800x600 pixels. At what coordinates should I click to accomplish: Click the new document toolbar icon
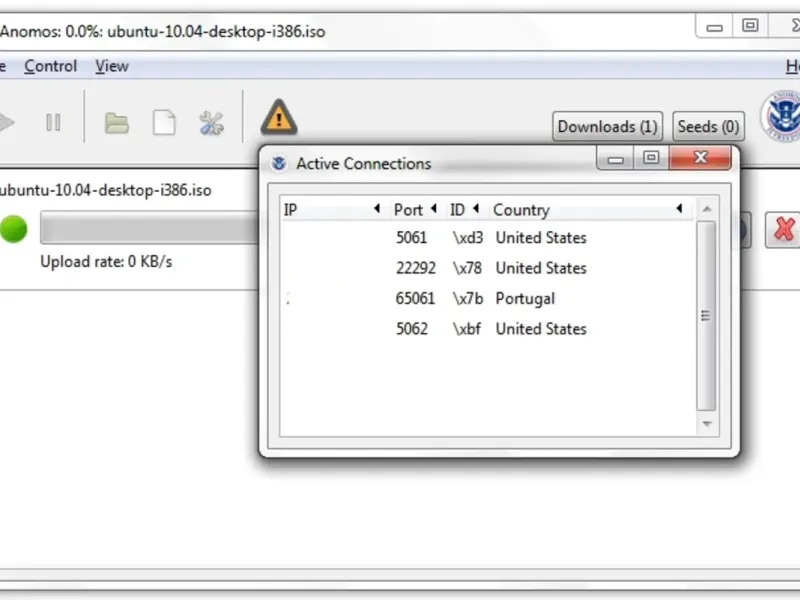pos(164,123)
